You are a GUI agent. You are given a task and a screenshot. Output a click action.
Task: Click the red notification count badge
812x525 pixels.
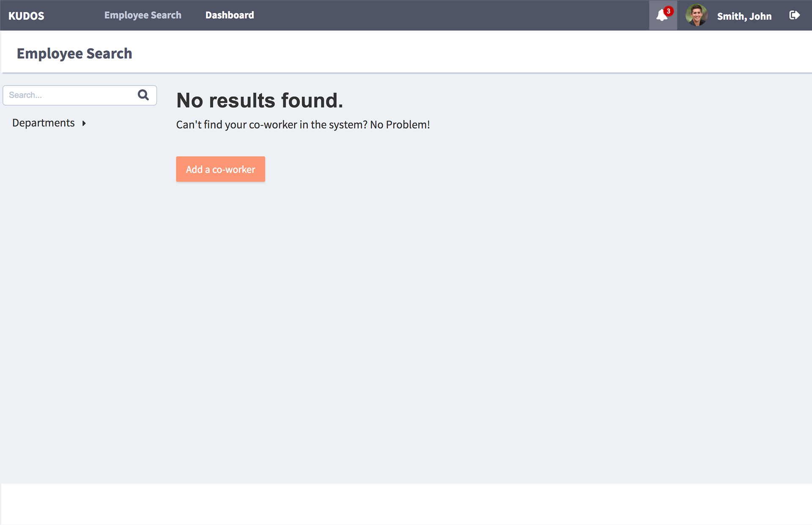click(668, 11)
